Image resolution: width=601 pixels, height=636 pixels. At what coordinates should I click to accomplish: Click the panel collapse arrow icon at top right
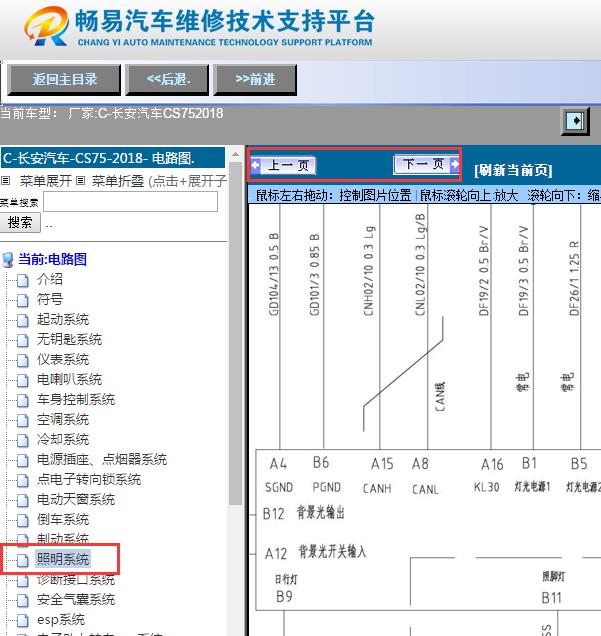tap(575, 121)
